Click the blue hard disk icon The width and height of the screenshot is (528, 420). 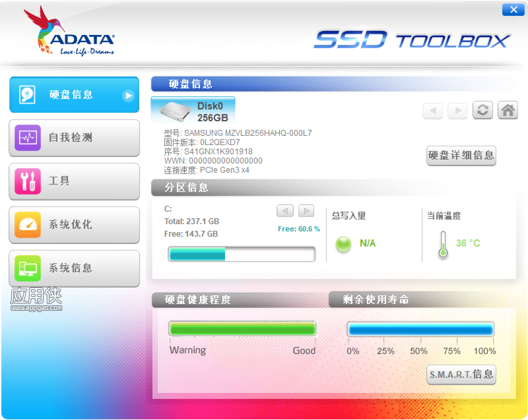(x=27, y=95)
